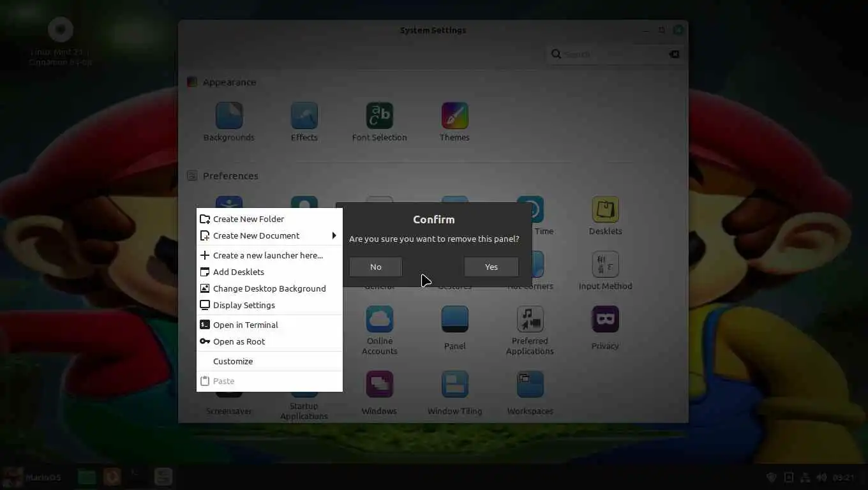
Task: Click the Preferences section heading
Action: click(x=230, y=176)
